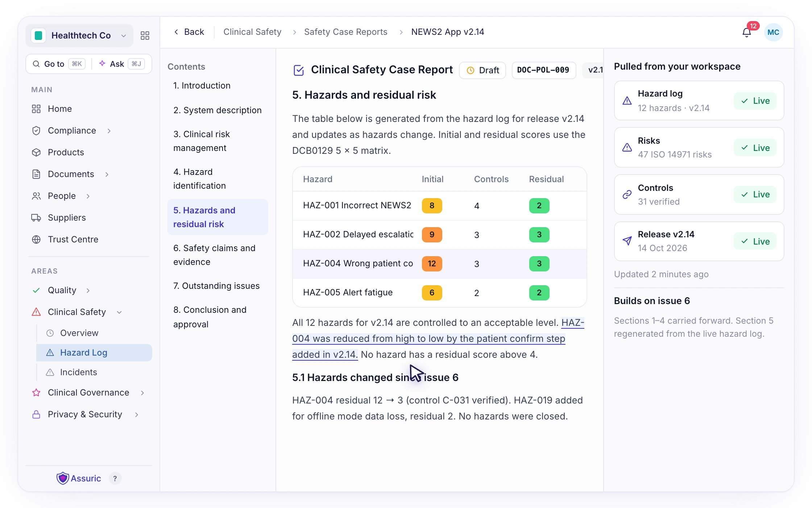Click HAZ-004 initial score 12 badge
Screen dimensions: 812x508
432,263
